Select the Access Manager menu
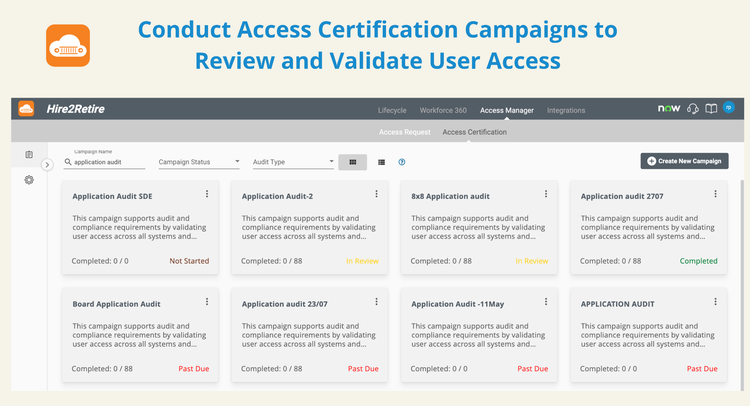The height and width of the screenshot is (406, 750). pos(507,110)
